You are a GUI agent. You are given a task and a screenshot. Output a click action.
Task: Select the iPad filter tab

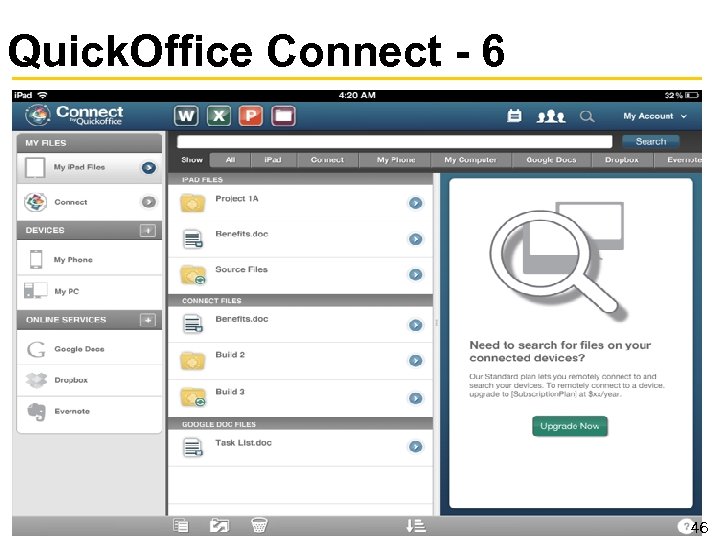tap(273, 160)
